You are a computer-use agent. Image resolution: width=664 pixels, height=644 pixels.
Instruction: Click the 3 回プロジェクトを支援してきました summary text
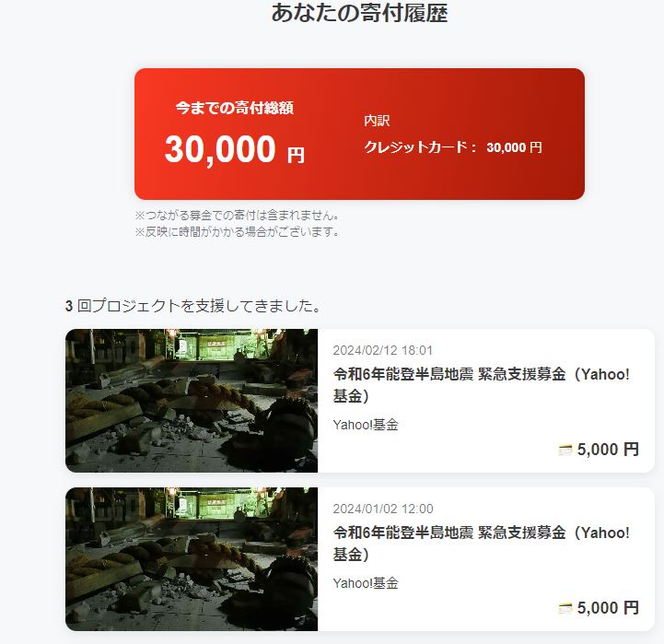pos(193,306)
